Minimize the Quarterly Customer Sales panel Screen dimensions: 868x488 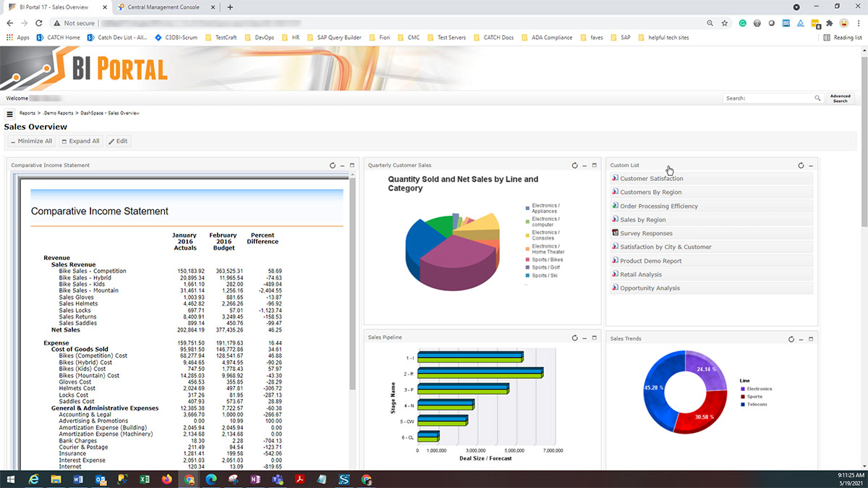(584, 165)
